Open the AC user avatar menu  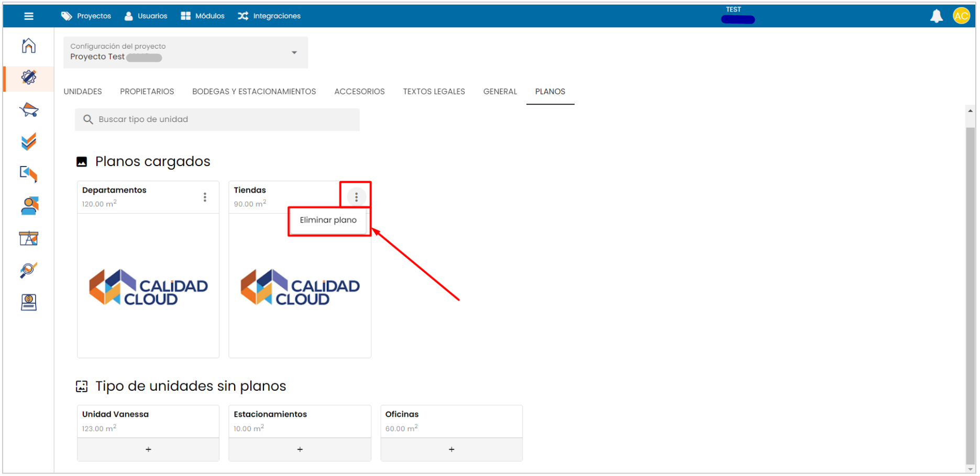(x=961, y=16)
